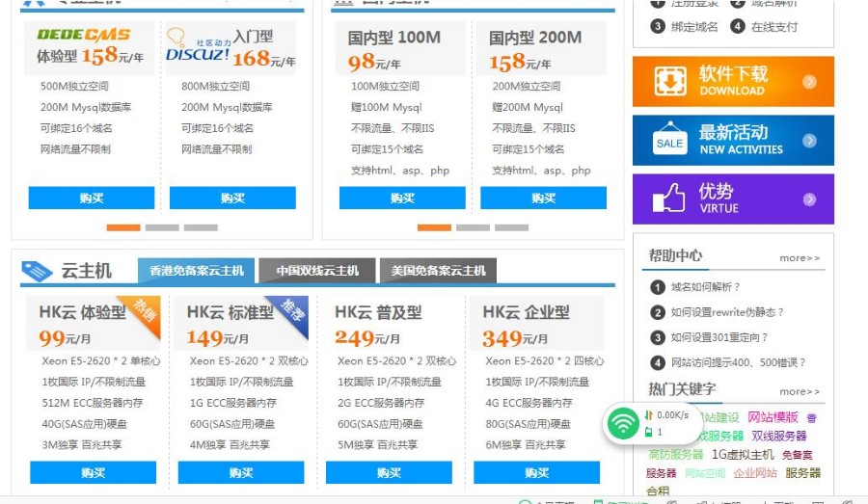The image size is (868, 504).
Task: Open more link beside 热门关键字
Action: pyautogui.click(x=800, y=391)
